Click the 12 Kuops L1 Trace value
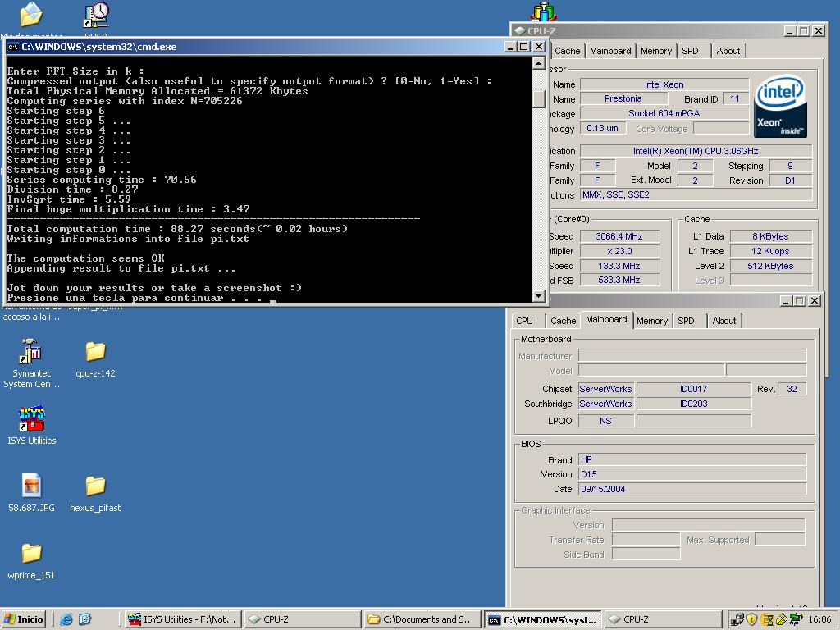Image resolution: width=840 pixels, height=630 pixels. point(770,251)
